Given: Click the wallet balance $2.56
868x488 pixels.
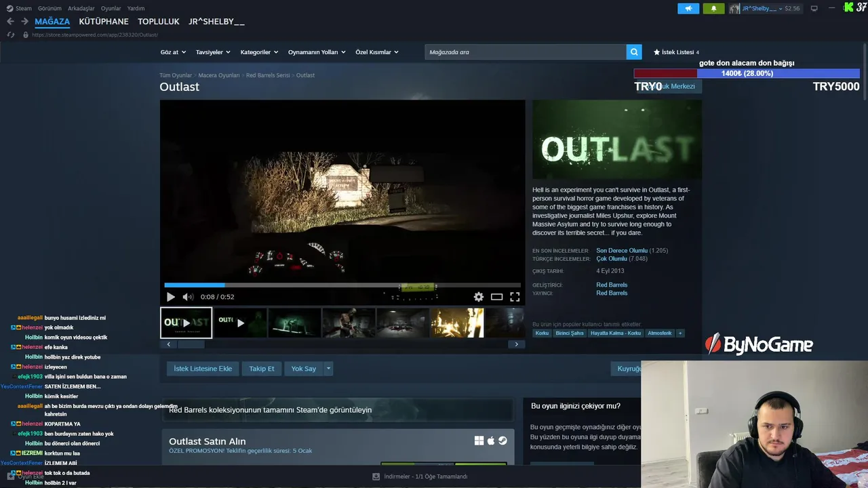Looking at the screenshot, I should pos(792,8).
